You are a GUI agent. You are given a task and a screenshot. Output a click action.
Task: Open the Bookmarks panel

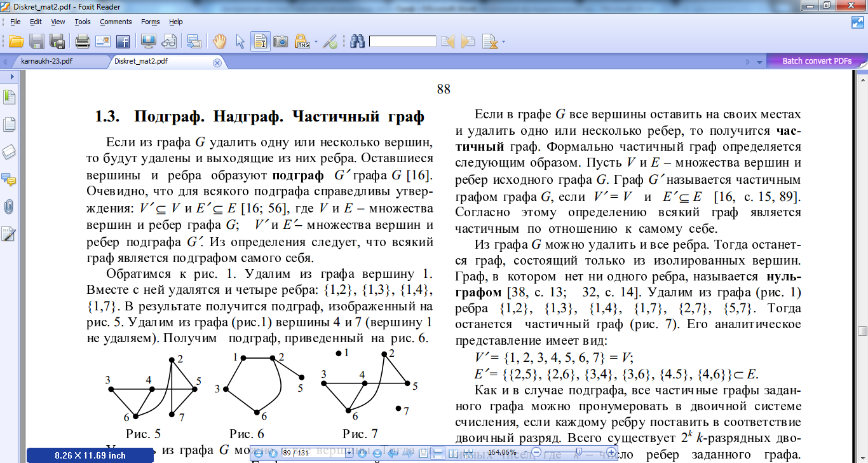point(9,97)
